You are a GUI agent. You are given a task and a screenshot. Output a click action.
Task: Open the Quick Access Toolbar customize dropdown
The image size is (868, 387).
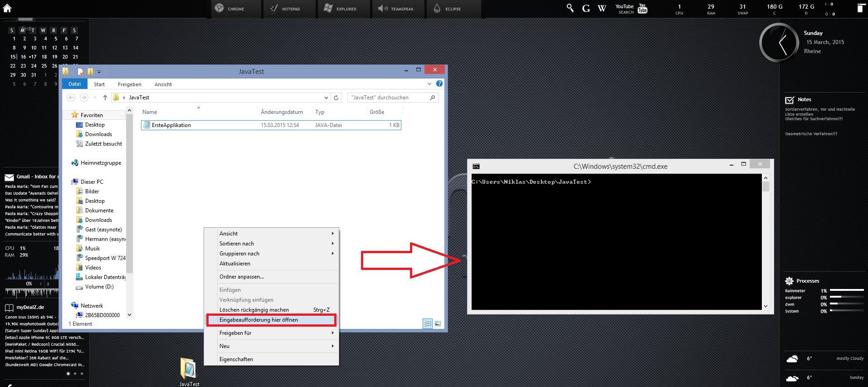pos(99,72)
